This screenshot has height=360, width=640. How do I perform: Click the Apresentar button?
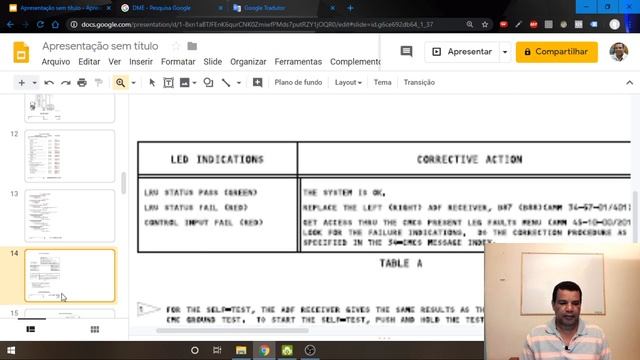tap(462, 52)
